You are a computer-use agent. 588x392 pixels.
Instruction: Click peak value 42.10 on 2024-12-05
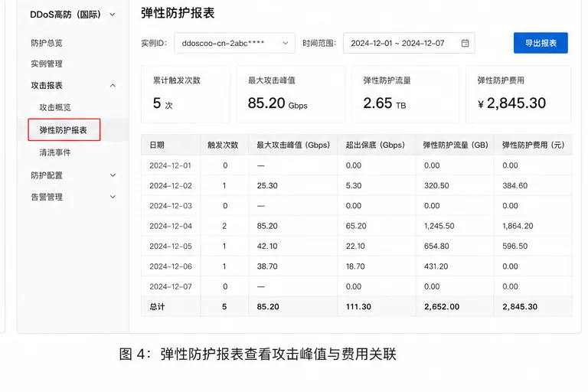click(267, 247)
